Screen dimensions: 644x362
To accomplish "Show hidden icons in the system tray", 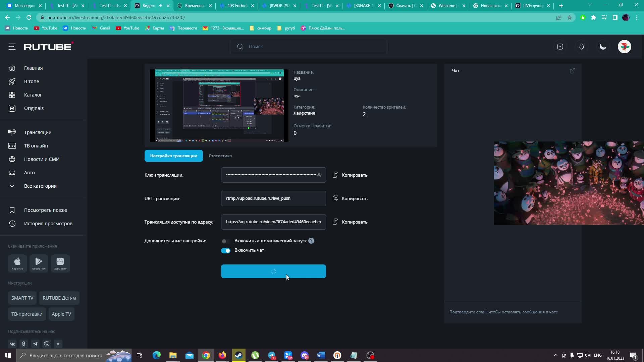I will click(x=555, y=355).
